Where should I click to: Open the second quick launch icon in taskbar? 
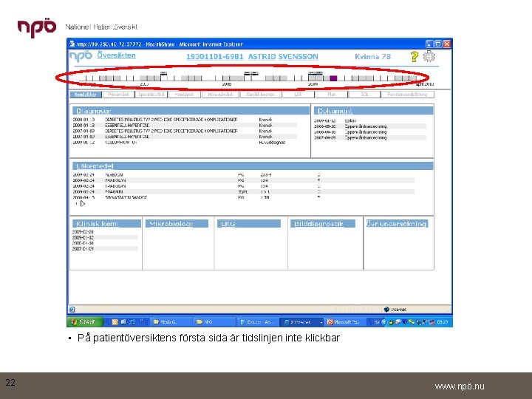point(123,321)
